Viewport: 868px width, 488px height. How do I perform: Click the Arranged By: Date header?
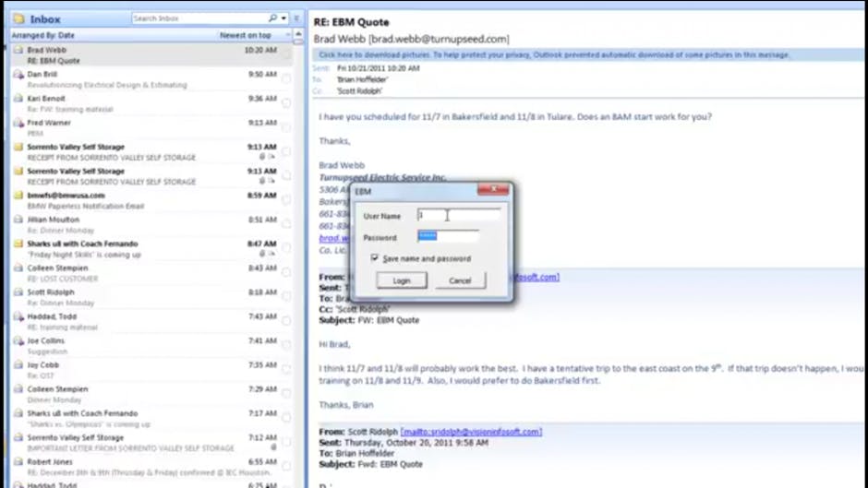point(43,35)
